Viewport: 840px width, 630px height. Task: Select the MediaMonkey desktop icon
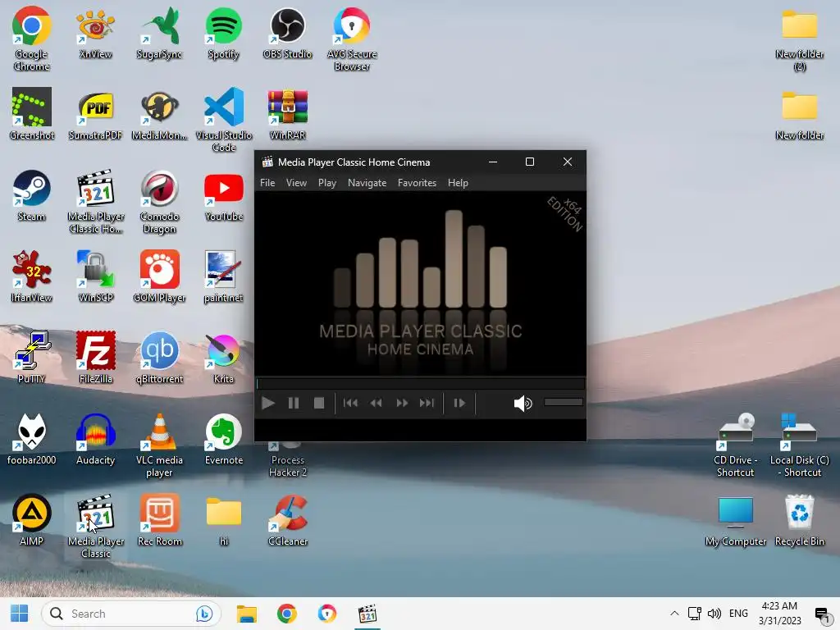point(159,114)
